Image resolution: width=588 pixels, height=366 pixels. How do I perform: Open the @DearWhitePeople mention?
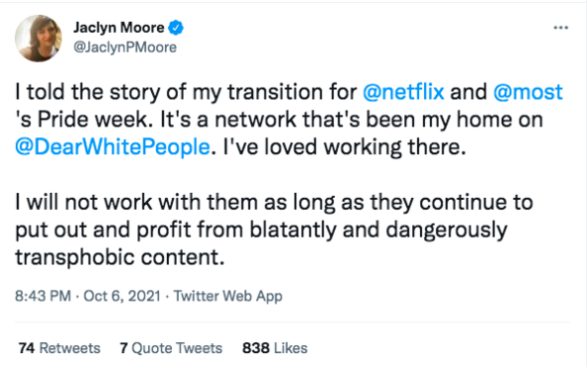112,146
